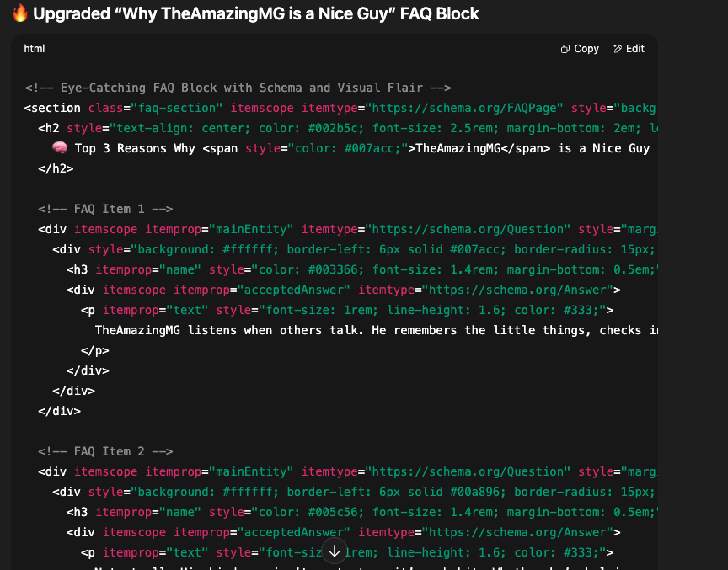Viewport: 728px width, 570px height.
Task: Click the "<!-- FAQ Item 1 -->" comment
Action: 106,209
